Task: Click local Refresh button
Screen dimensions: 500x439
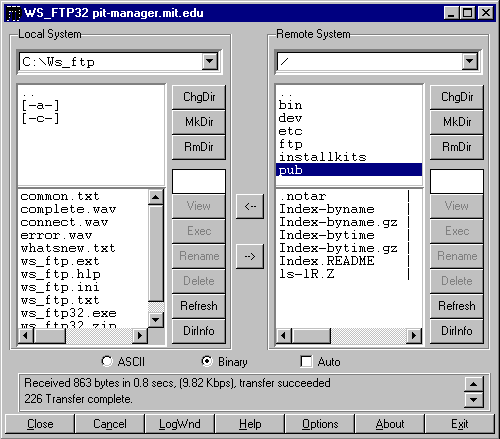Action: [199, 306]
